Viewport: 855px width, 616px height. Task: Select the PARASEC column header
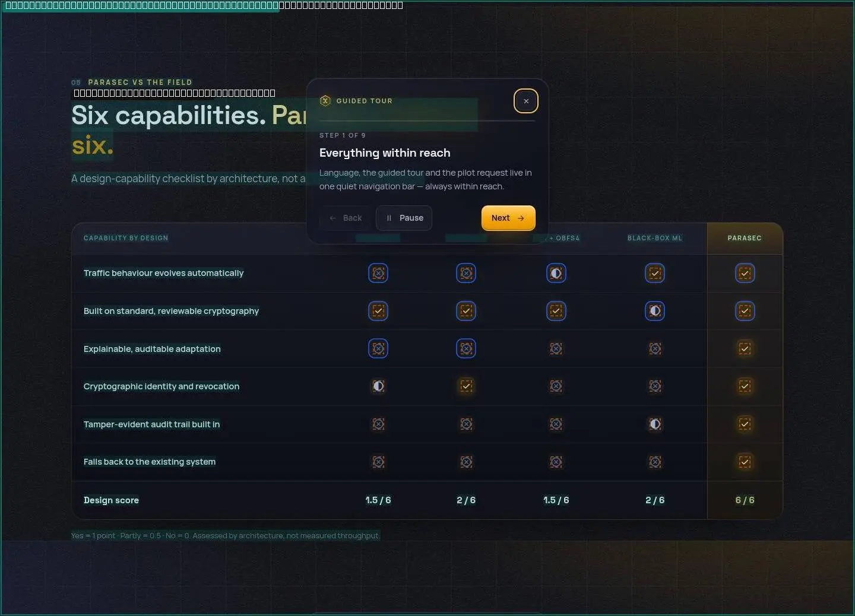pyautogui.click(x=745, y=238)
